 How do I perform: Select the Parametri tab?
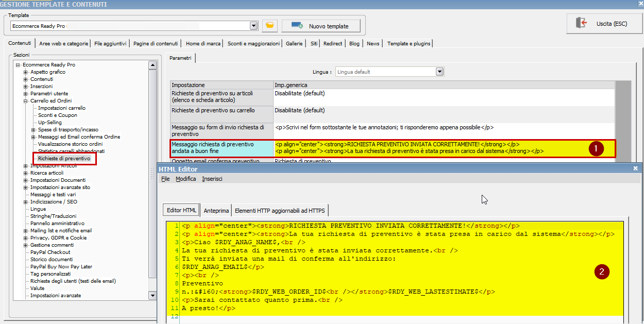pyautogui.click(x=180, y=58)
